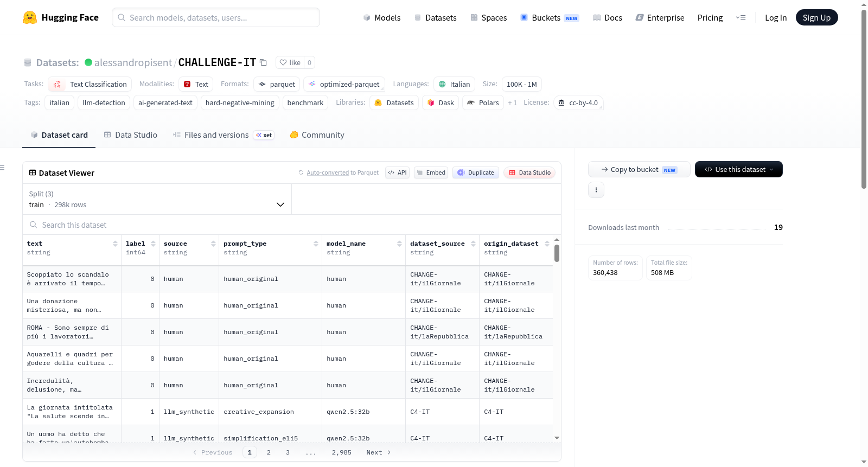Screen dimensions: 868x467
Task: Click the Hugging Face logo icon
Action: 30,17
